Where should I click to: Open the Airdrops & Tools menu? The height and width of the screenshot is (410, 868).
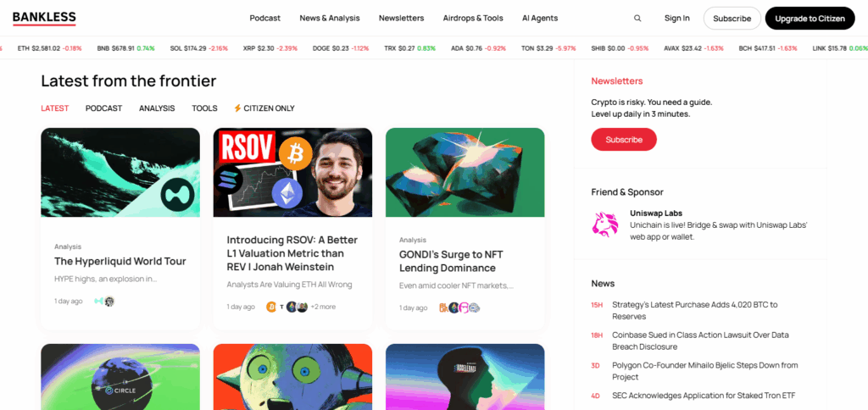(x=473, y=19)
